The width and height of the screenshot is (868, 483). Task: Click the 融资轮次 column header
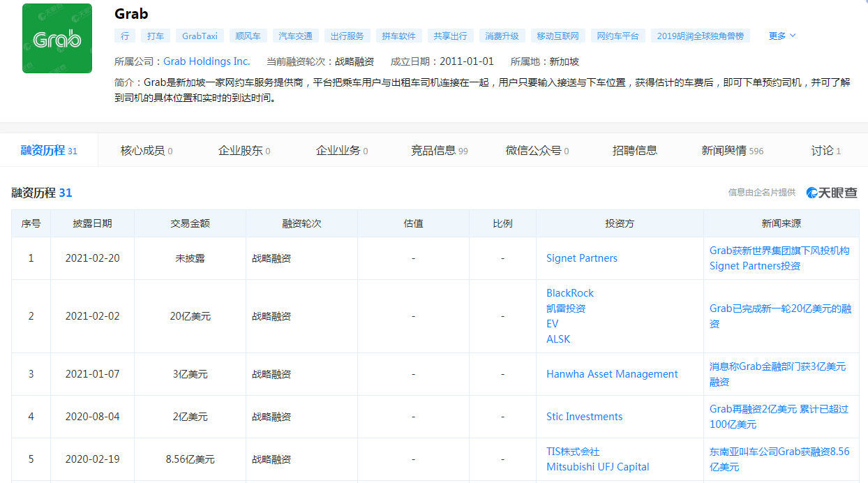click(302, 223)
